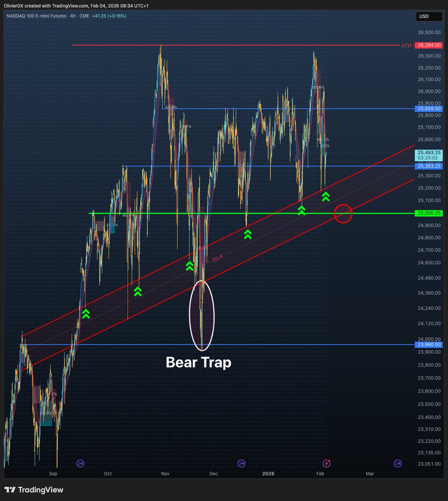This screenshot has height=501, width=448.
Task: Click 24,600.00 on the price scale
Action: [429, 263]
